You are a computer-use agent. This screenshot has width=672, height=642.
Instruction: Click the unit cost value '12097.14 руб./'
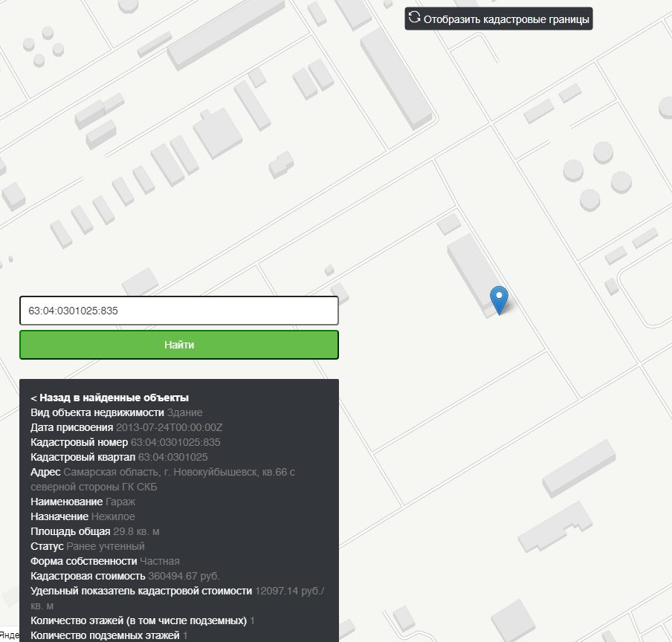290,591
